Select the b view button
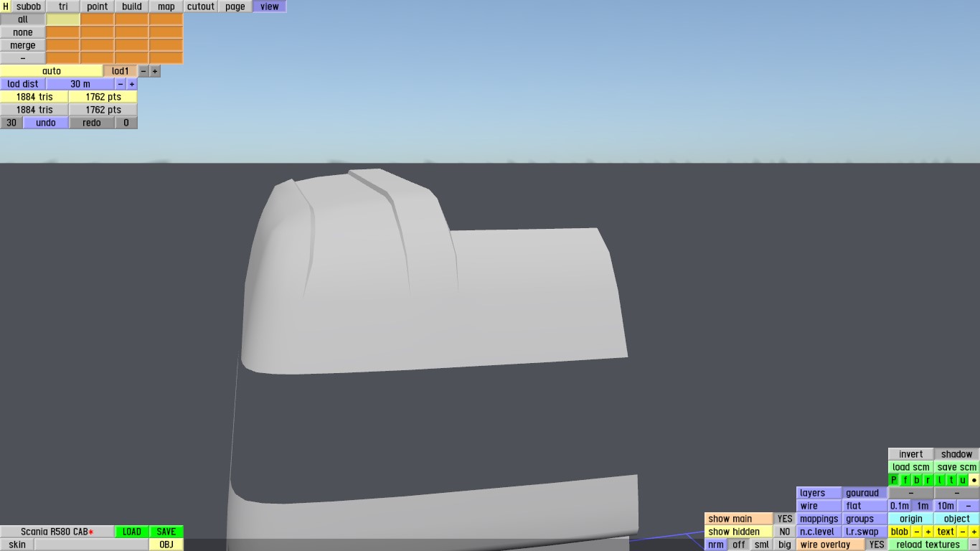Viewport: 980px width, 551px height. click(x=917, y=480)
